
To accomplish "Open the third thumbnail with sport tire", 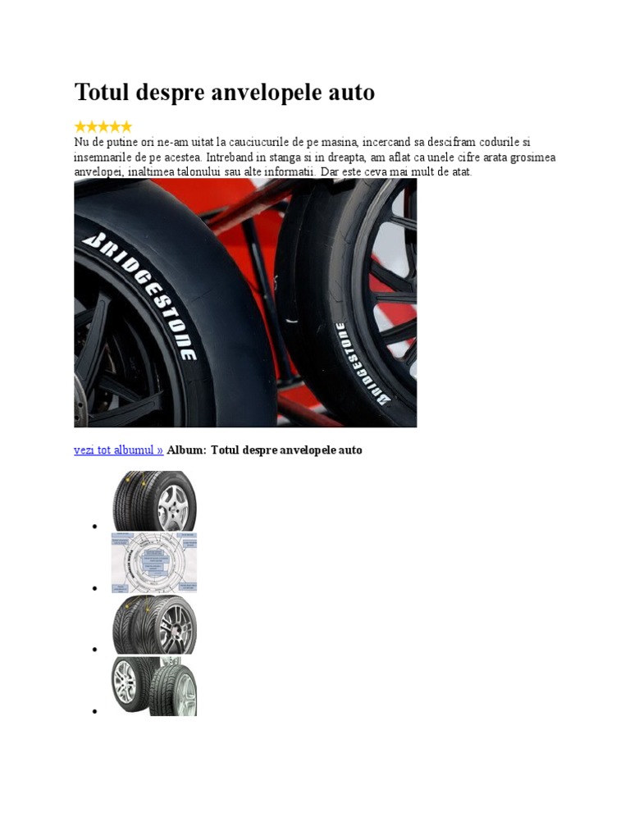I will (154, 624).
